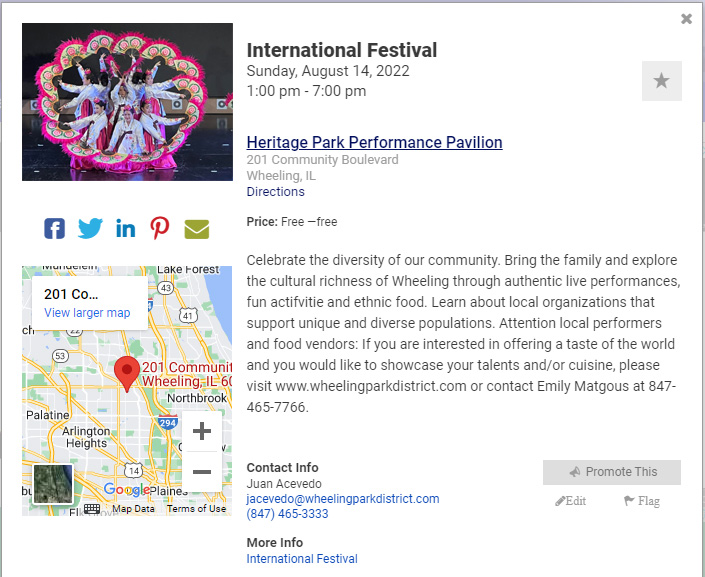Close the event details popup
Image resolution: width=705 pixels, height=577 pixels.
686,19
